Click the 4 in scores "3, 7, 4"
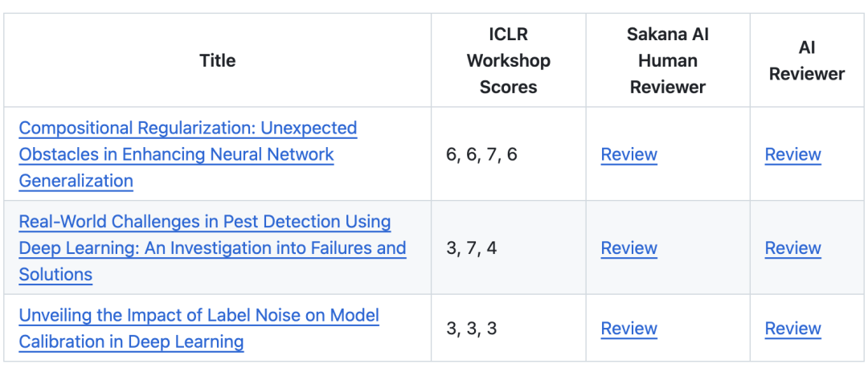 491,248
